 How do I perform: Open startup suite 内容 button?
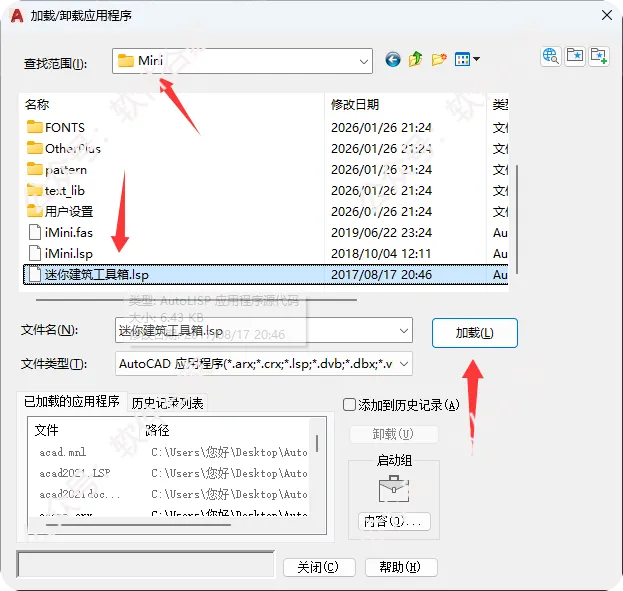394,521
